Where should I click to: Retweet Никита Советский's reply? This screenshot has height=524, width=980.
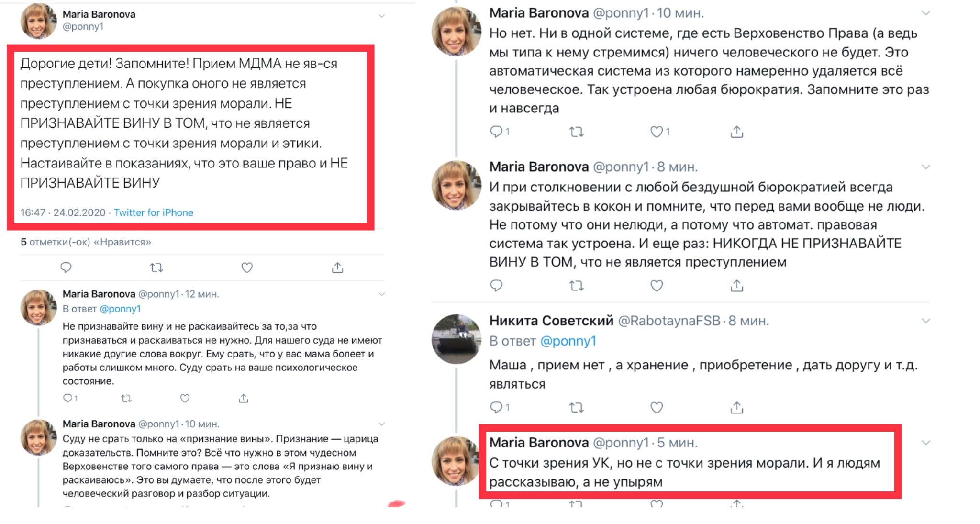[576, 407]
